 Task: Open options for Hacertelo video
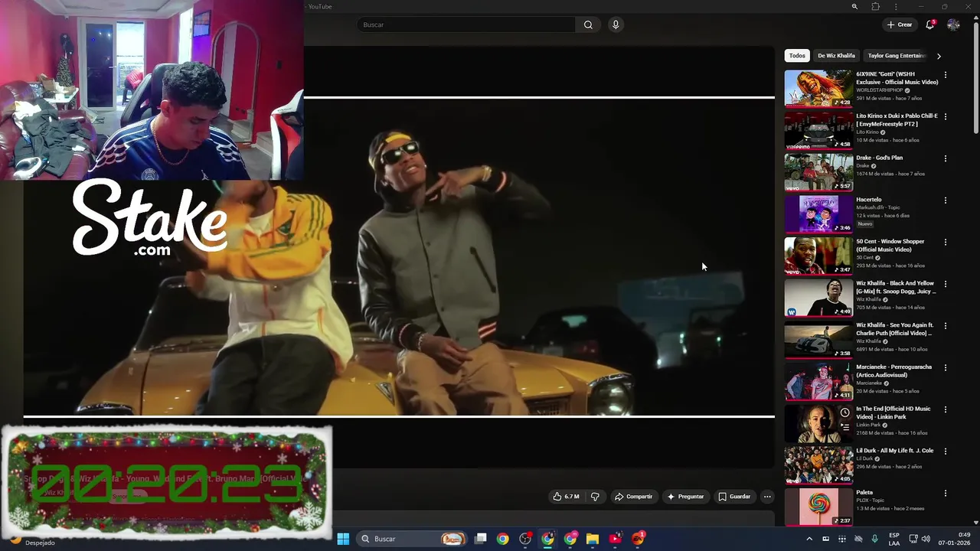[946, 201]
